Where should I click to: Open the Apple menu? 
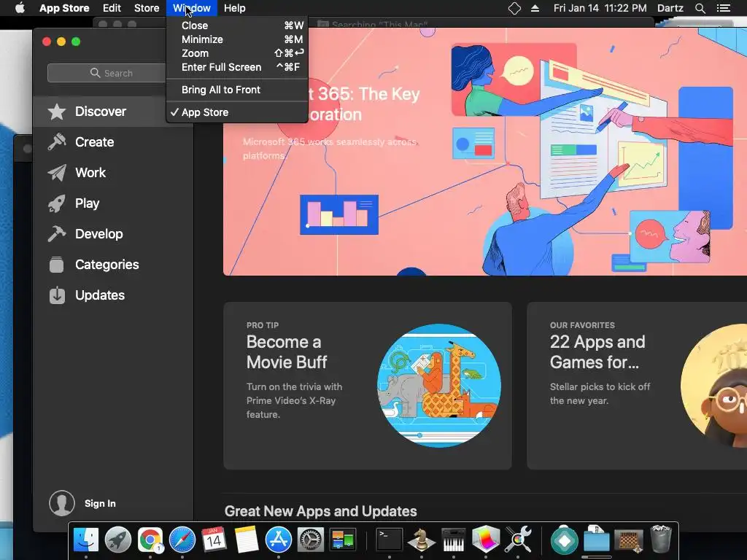[20, 8]
